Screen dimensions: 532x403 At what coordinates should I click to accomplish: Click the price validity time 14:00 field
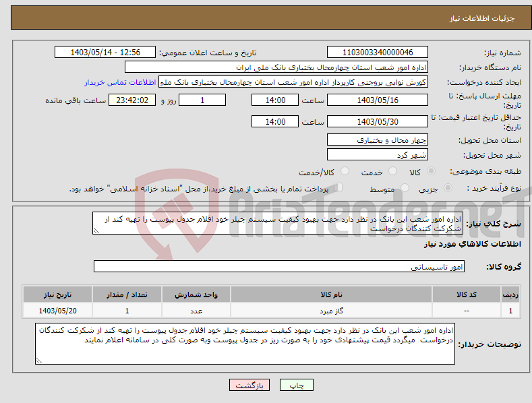(x=275, y=121)
